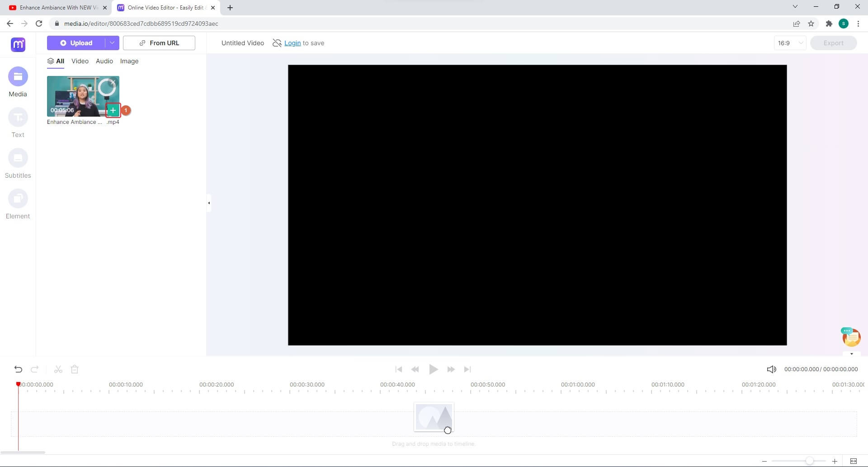Skip to the end of timeline

click(467, 369)
